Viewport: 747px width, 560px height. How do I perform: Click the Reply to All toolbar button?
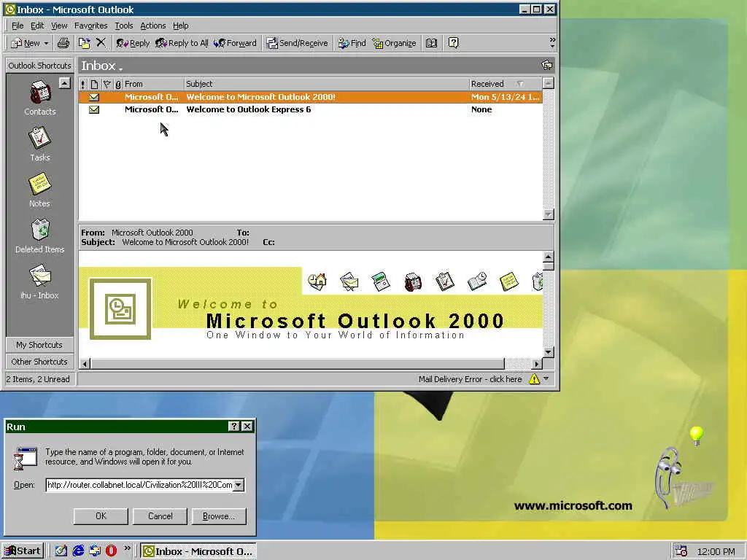(182, 43)
